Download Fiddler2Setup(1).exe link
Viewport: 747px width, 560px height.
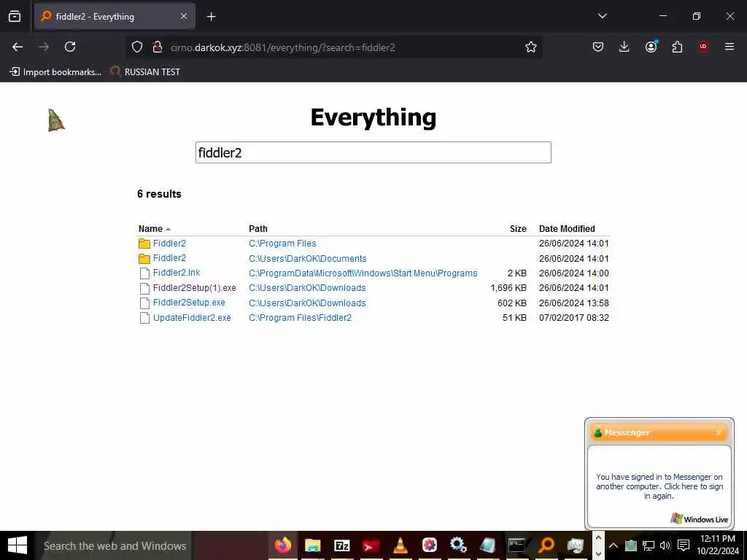coord(194,287)
